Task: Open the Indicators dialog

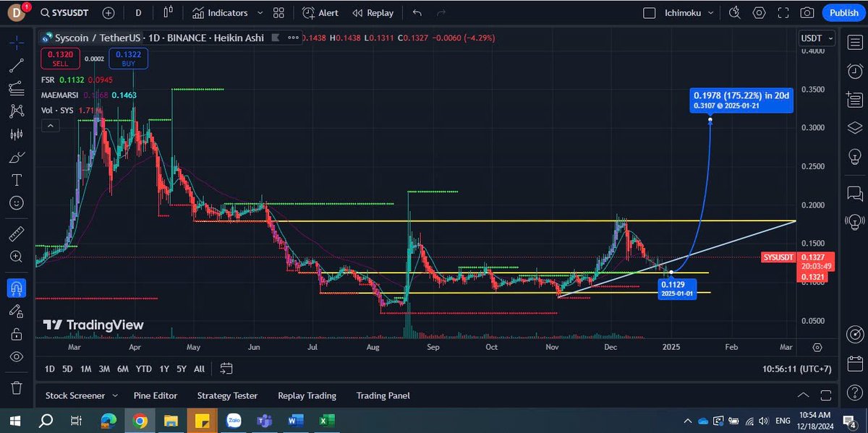Action: pyautogui.click(x=220, y=13)
